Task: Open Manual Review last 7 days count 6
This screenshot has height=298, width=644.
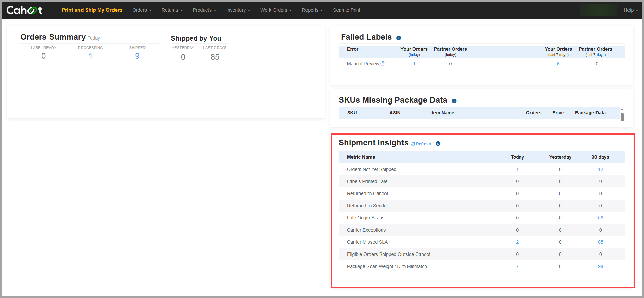Action: click(x=558, y=64)
